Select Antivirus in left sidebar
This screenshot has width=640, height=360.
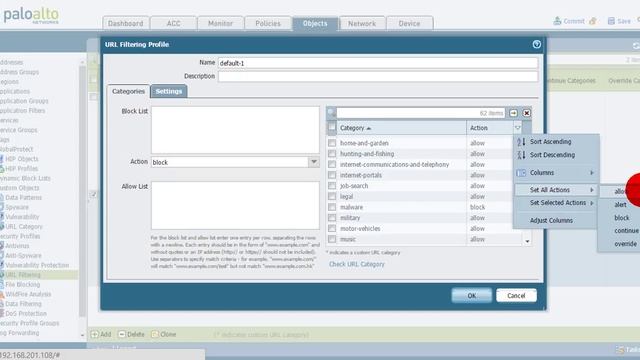[x=17, y=246]
